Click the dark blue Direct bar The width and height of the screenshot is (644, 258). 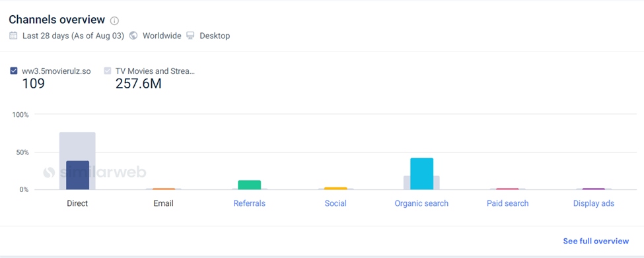click(78, 175)
